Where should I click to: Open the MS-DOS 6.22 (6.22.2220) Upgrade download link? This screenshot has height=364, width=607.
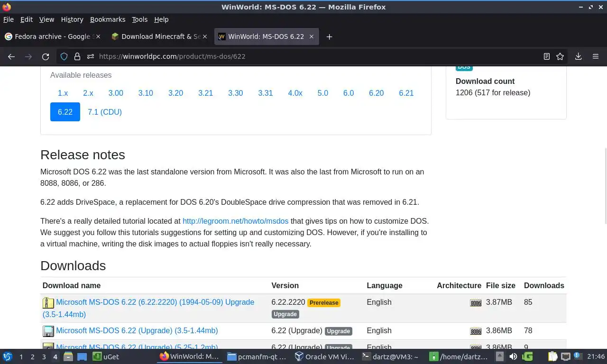tap(148, 308)
